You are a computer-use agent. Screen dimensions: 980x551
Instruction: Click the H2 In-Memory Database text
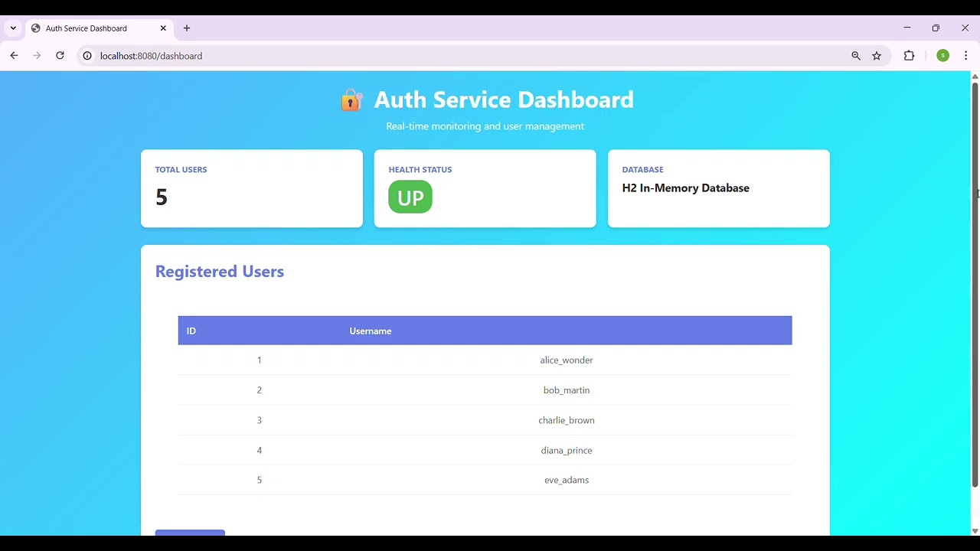pyautogui.click(x=686, y=188)
